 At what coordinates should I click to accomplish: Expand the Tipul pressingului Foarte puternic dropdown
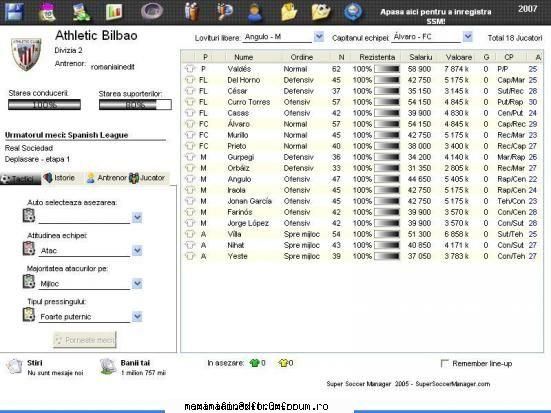point(137,317)
